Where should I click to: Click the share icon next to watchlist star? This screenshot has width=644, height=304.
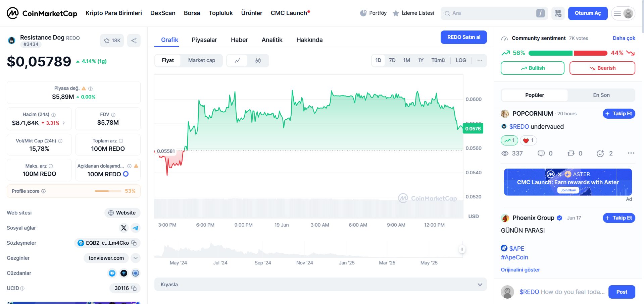click(x=134, y=41)
